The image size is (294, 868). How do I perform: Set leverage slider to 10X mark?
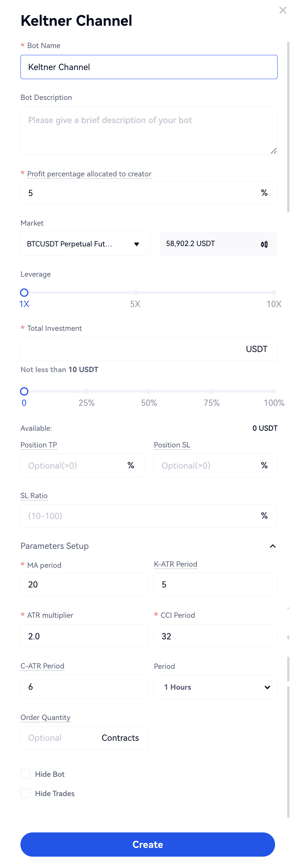coord(274,292)
